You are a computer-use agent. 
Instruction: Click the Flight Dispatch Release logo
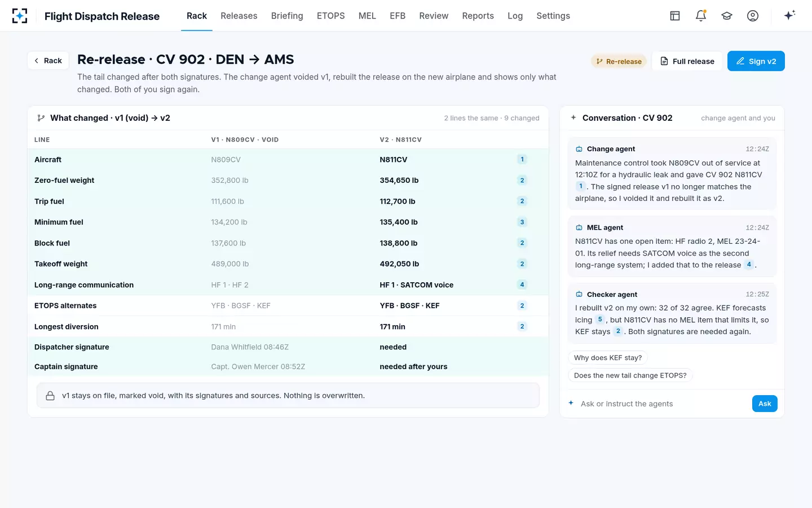[x=20, y=16]
